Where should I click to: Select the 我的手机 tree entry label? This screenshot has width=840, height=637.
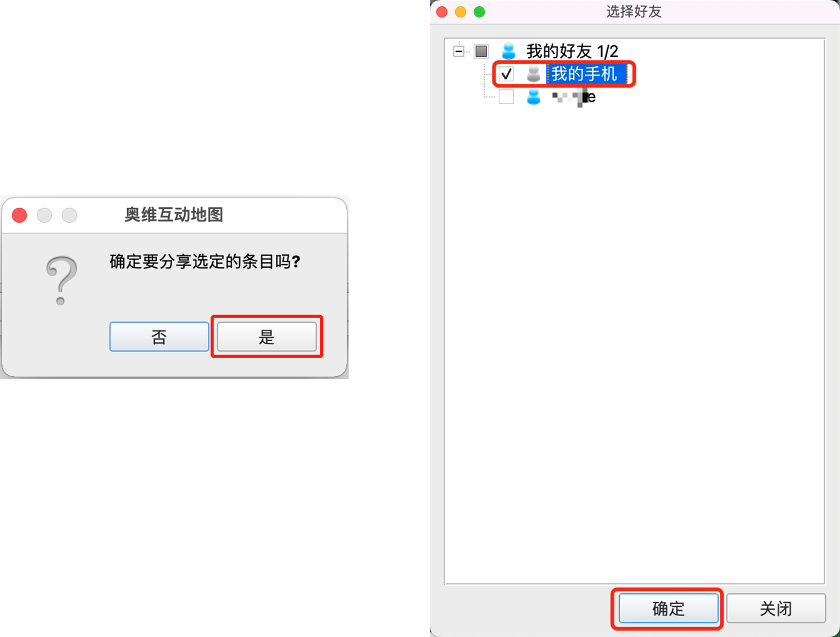[586, 74]
